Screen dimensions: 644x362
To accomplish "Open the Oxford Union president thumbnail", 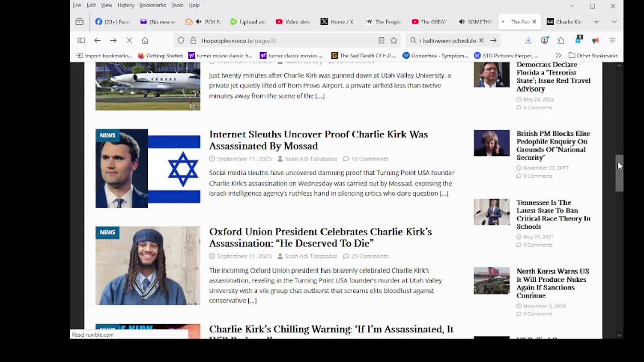I will point(148,265).
